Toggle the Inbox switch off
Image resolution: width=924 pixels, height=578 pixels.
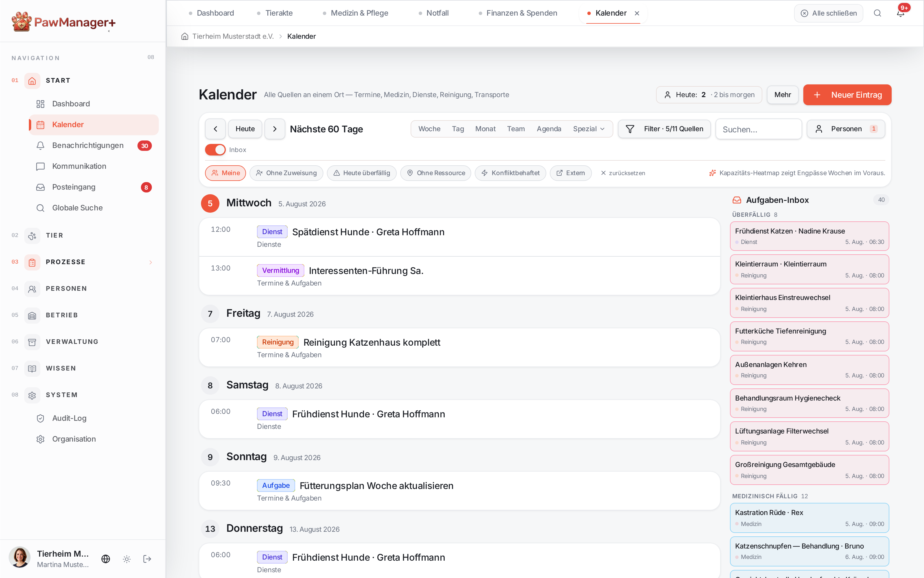pos(215,150)
